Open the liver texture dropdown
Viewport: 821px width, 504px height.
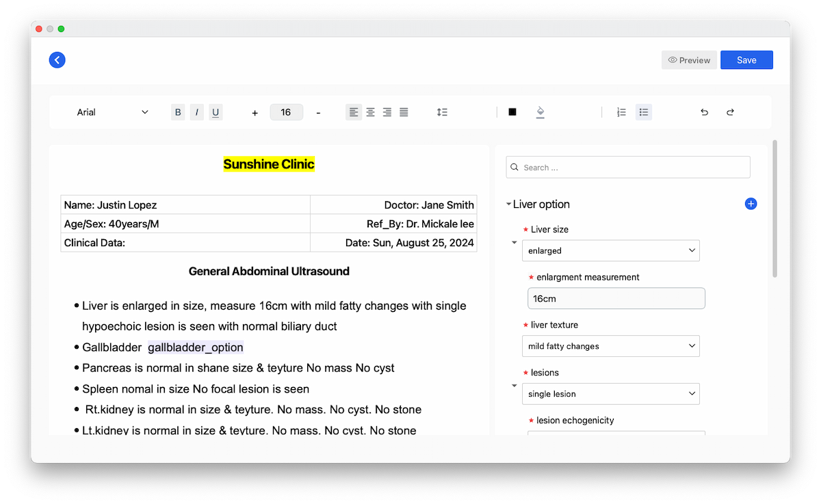[x=610, y=346]
